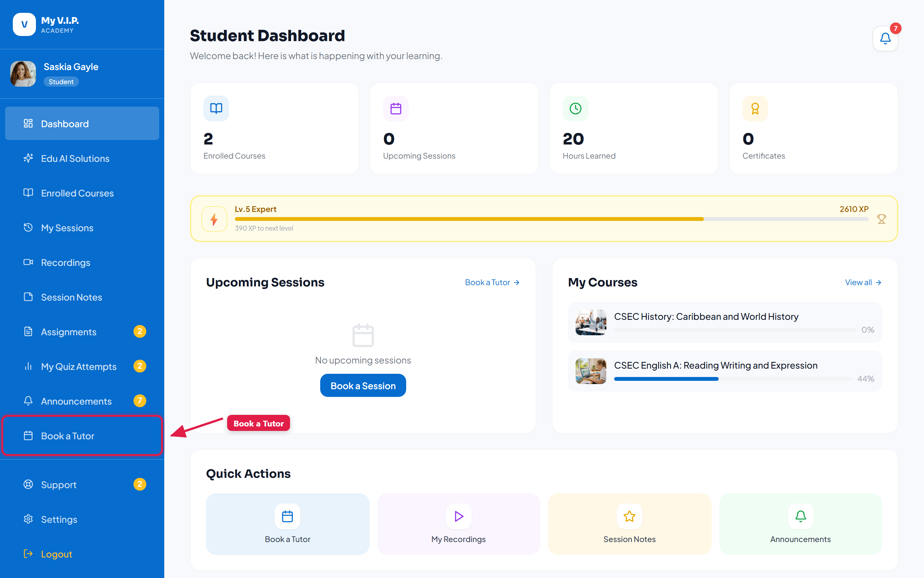Click the My V.I.P. Academy logo
The width and height of the screenshot is (924, 578).
point(46,24)
